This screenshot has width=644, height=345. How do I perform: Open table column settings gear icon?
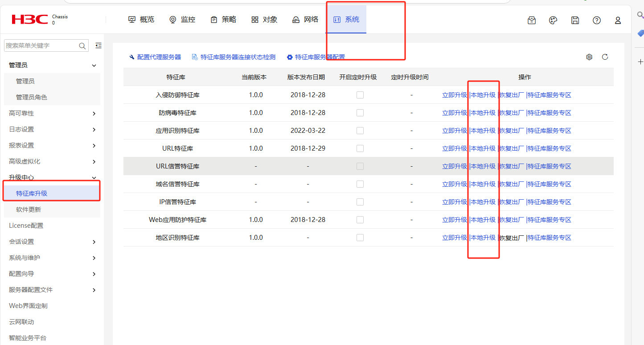pyautogui.click(x=589, y=57)
